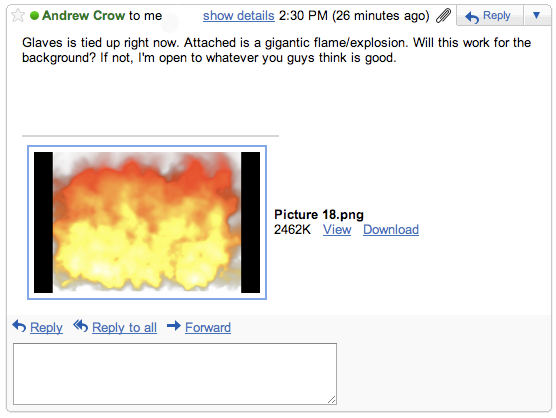Click the paperclip attachment icon

click(x=443, y=16)
